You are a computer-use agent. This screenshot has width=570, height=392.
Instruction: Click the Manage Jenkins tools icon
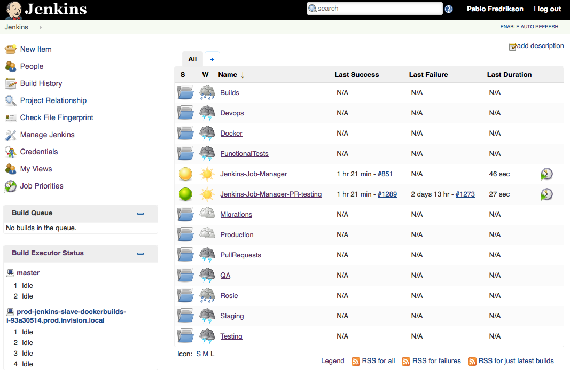click(x=11, y=135)
